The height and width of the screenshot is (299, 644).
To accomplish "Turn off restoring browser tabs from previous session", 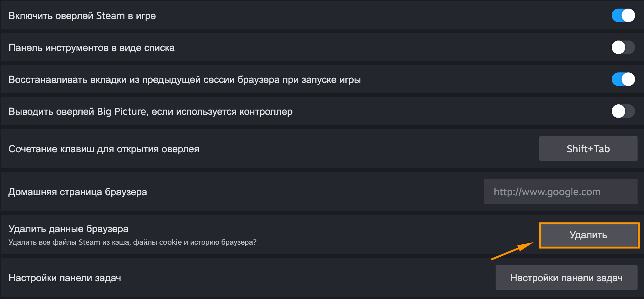I will click(x=623, y=79).
